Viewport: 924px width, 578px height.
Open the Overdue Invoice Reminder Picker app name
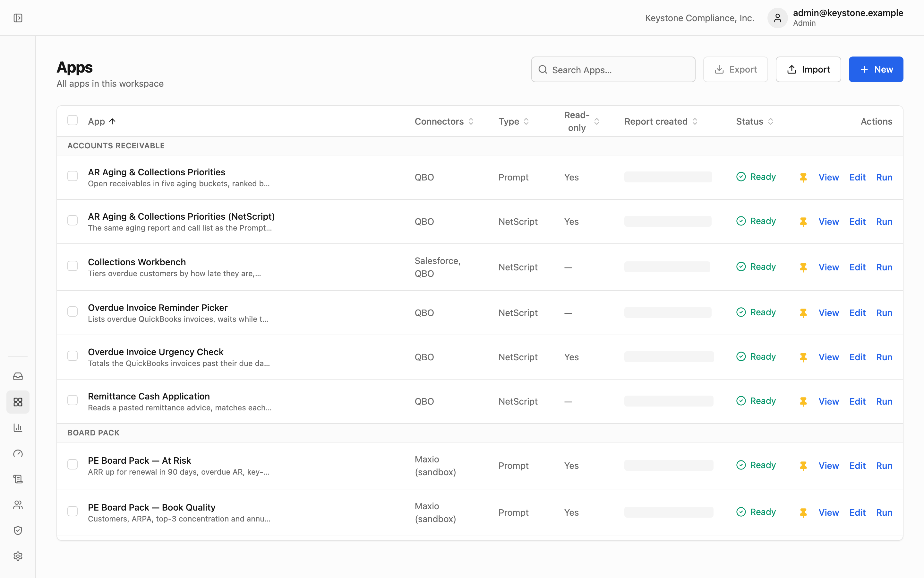pyautogui.click(x=158, y=307)
